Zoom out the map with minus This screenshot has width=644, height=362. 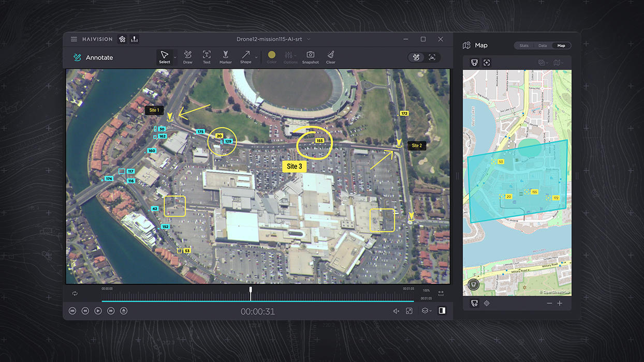point(550,304)
